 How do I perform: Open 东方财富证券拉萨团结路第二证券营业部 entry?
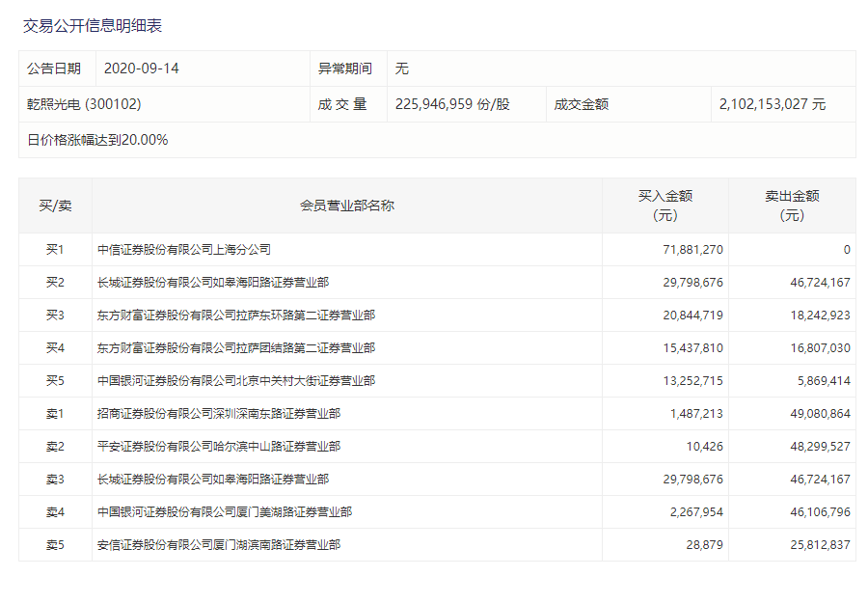click(236, 348)
